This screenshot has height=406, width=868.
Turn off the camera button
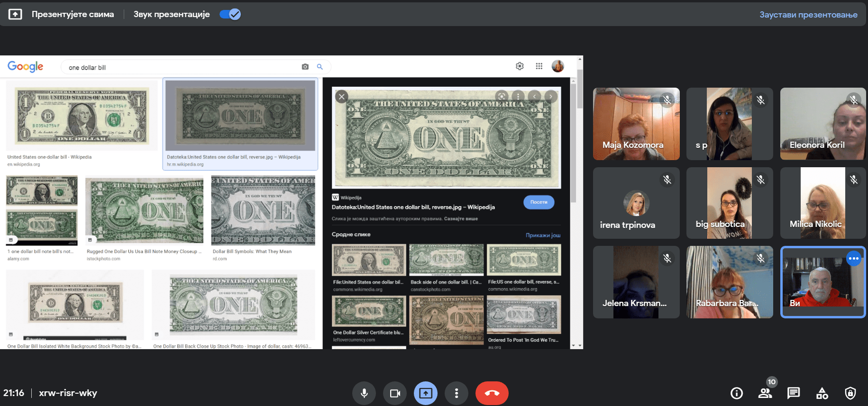click(395, 393)
